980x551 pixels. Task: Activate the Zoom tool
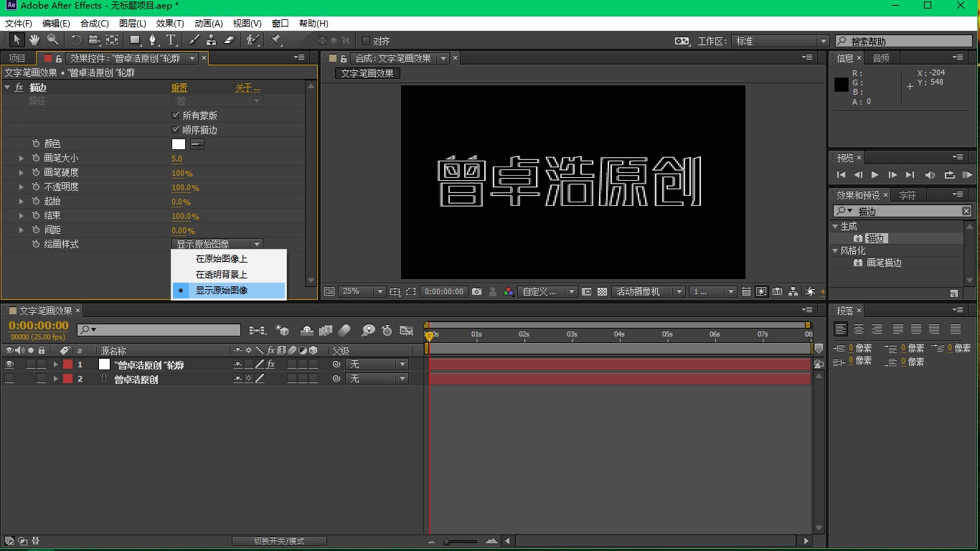click(51, 40)
